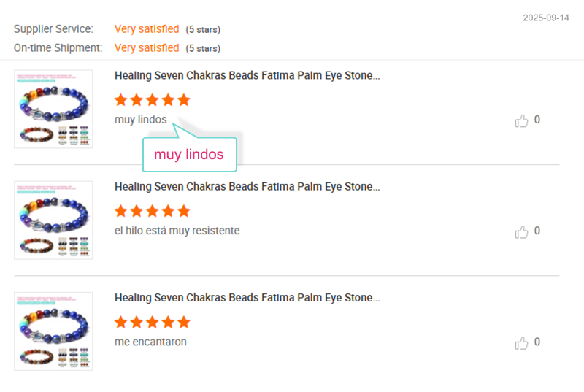Click the "muy lindos" review text
584x392 pixels.
140,120
